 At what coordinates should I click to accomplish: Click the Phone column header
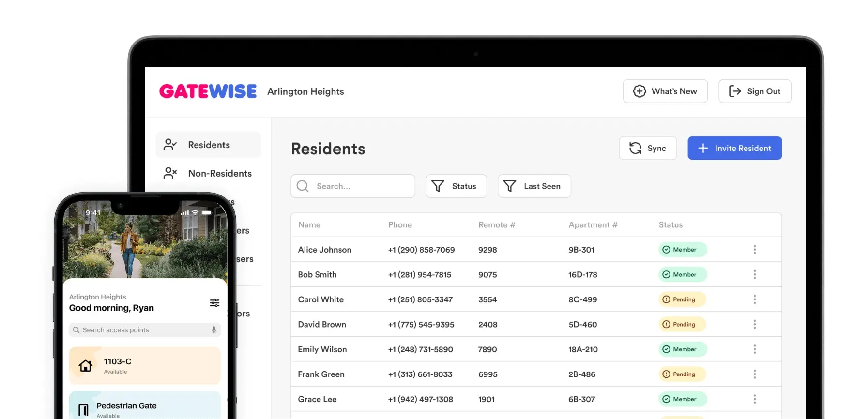click(400, 225)
